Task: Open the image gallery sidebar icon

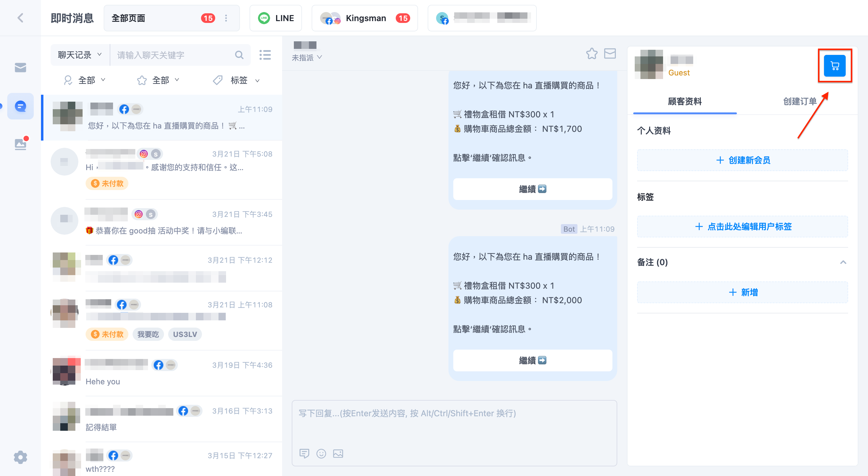Action: pyautogui.click(x=20, y=144)
